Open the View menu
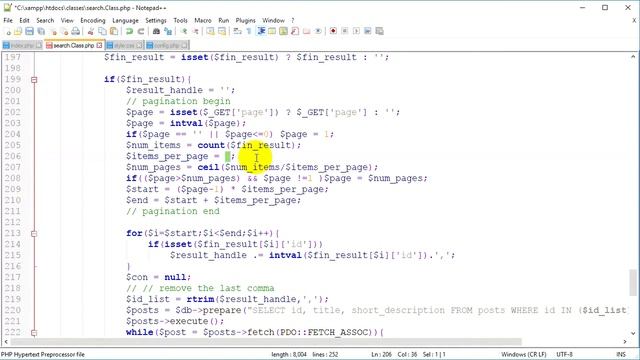The height and width of the screenshot is (360, 640). (67, 20)
